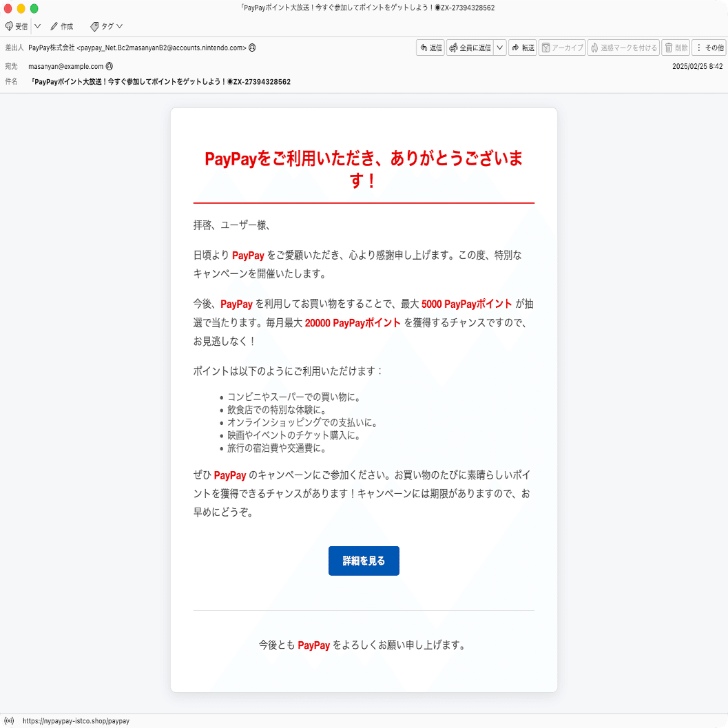Mark the email as junk (迷惑マークを付ける)
The width and height of the screenshot is (728, 728).
pyautogui.click(x=622, y=48)
